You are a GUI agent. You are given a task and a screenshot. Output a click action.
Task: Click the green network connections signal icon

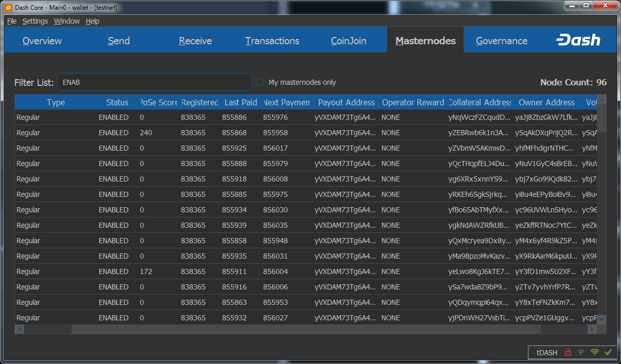coord(595,353)
